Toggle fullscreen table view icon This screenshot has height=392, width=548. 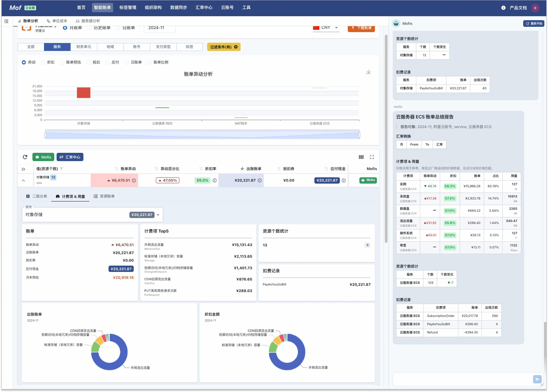click(372, 157)
